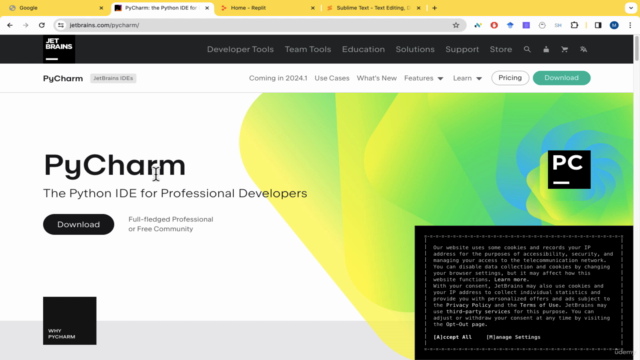Open the Team Tools menu
Viewport: 640px width, 360px height.
[x=308, y=49]
